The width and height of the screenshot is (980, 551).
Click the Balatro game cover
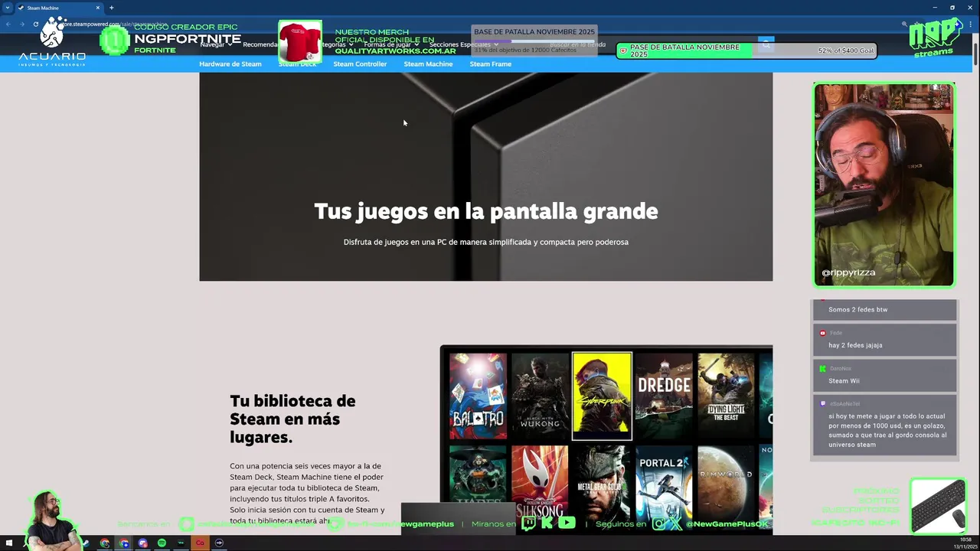(478, 396)
